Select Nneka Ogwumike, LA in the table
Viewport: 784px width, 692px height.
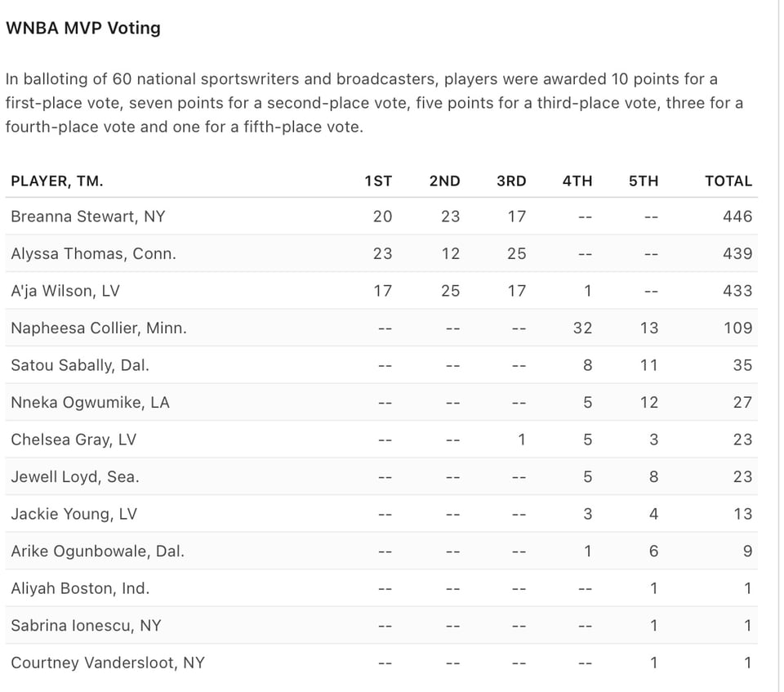click(90, 403)
